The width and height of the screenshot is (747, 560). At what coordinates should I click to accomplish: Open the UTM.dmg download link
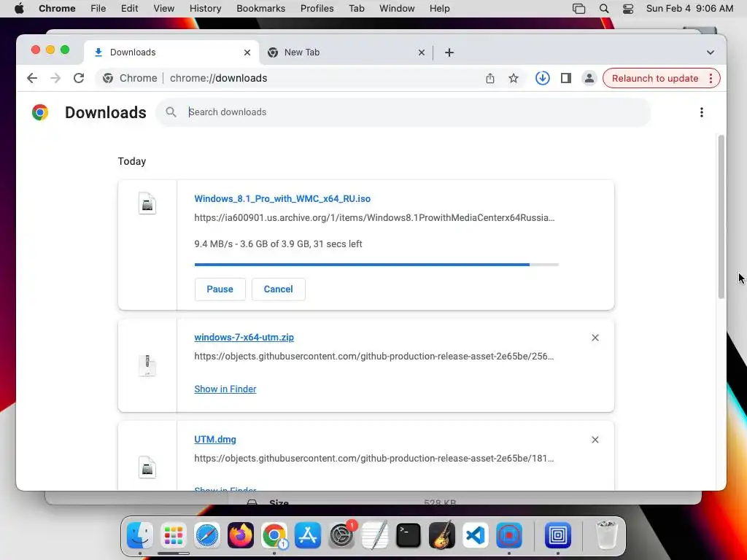click(x=215, y=440)
